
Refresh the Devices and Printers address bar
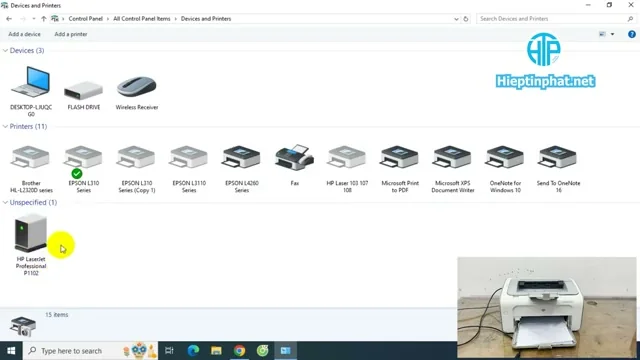[466, 19]
